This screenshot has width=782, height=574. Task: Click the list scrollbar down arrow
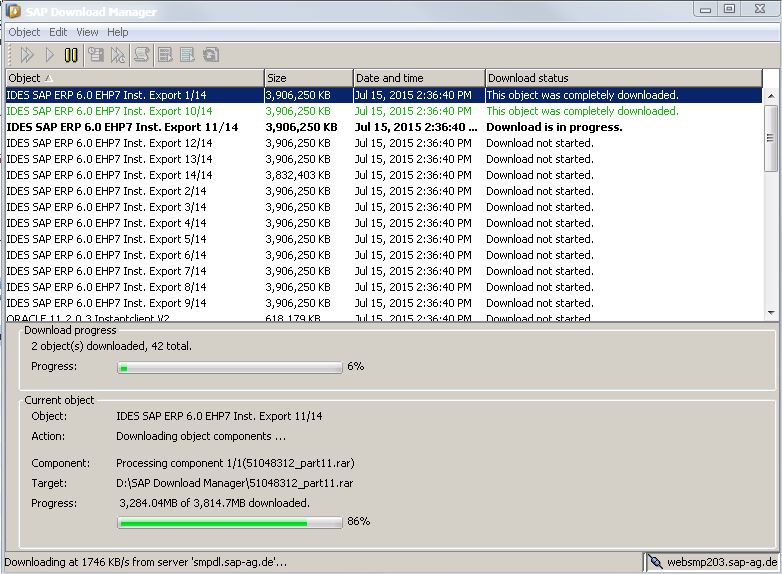click(771, 313)
